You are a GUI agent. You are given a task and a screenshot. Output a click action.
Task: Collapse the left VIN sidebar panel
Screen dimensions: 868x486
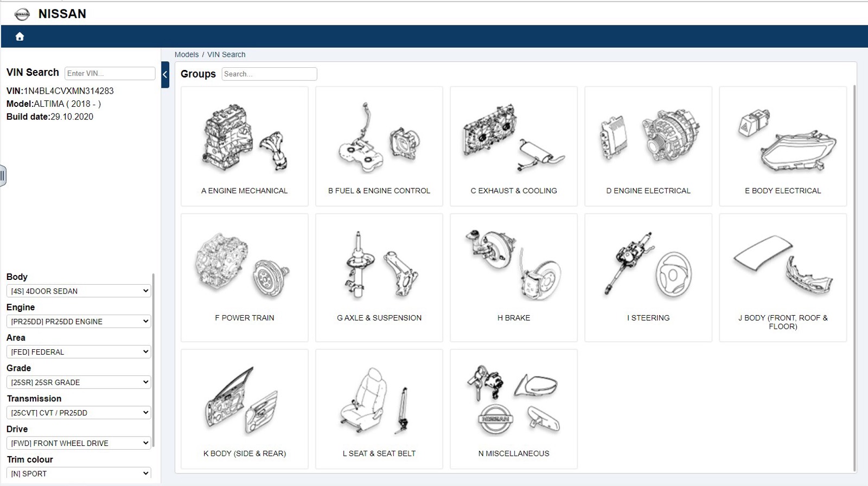[165, 75]
